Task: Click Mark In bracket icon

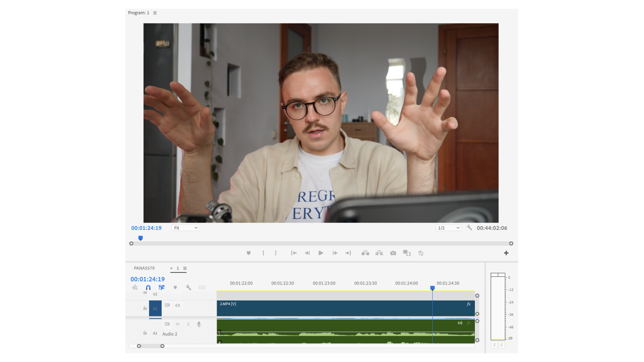Action: tap(263, 253)
